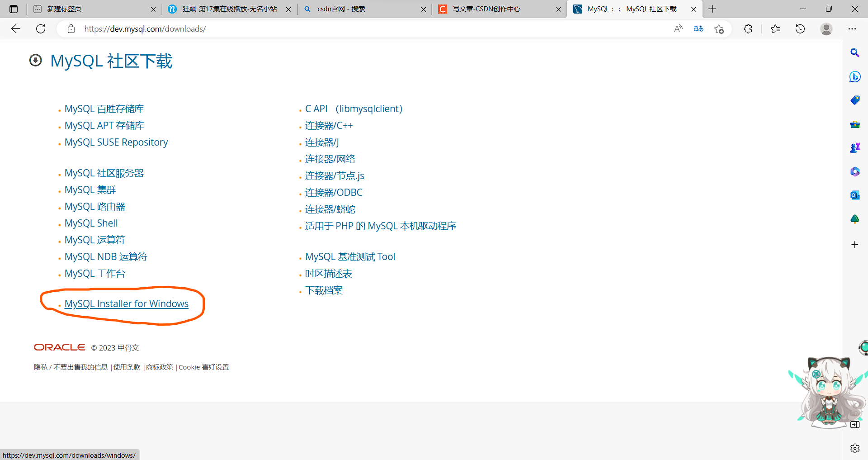Open the MySQL 工作台 link
This screenshot has height=460, width=868.
94,274
